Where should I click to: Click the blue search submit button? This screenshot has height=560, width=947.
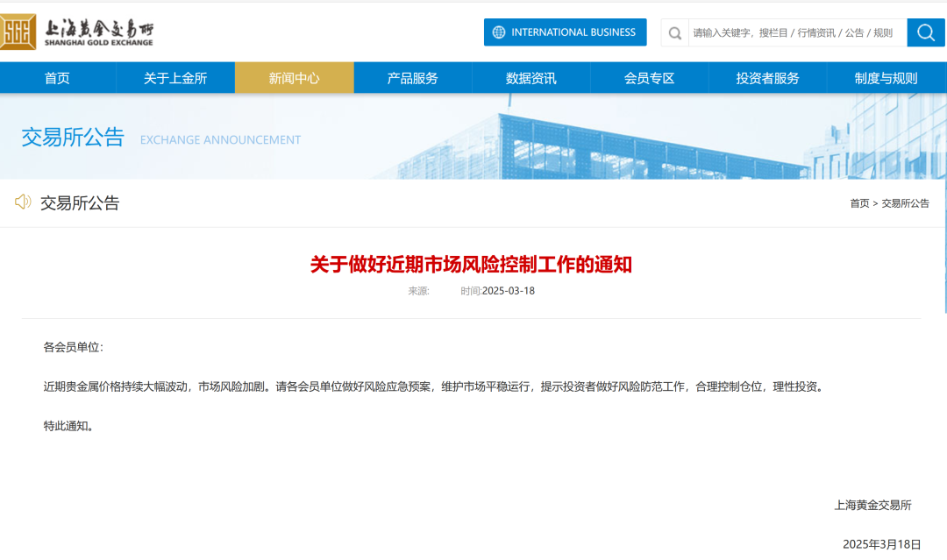pyautogui.click(x=926, y=32)
